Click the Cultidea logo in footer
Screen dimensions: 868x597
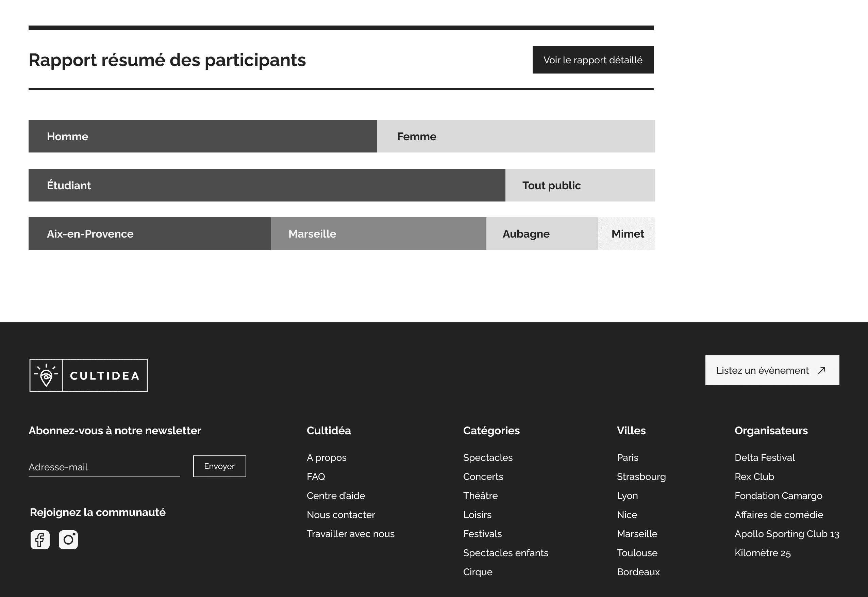(88, 375)
